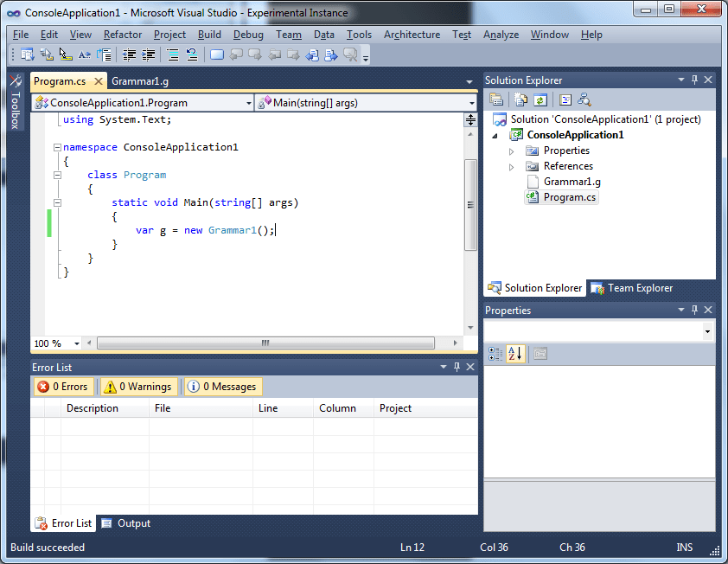
Task: Open toolbar options overflow arrow
Action: (x=366, y=58)
